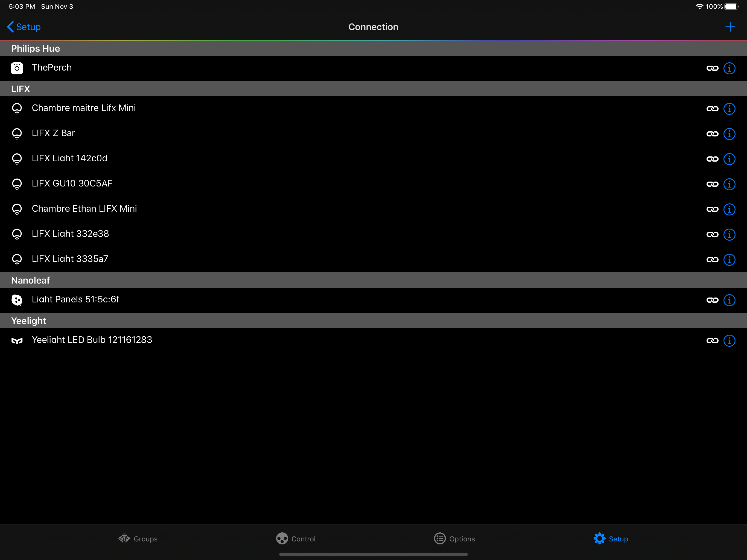Go back to Setup
This screenshot has width=747, height=560.
24,27
